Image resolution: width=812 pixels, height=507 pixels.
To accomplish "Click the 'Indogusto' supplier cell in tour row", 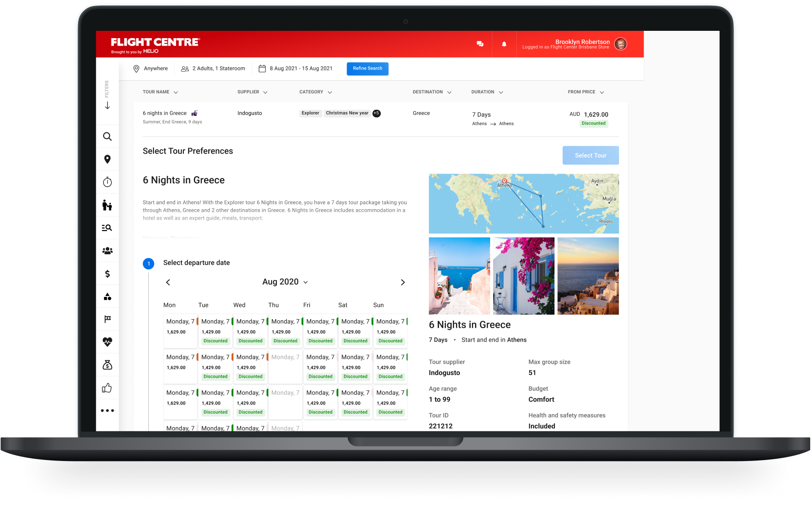I will (x=249, y=113).
